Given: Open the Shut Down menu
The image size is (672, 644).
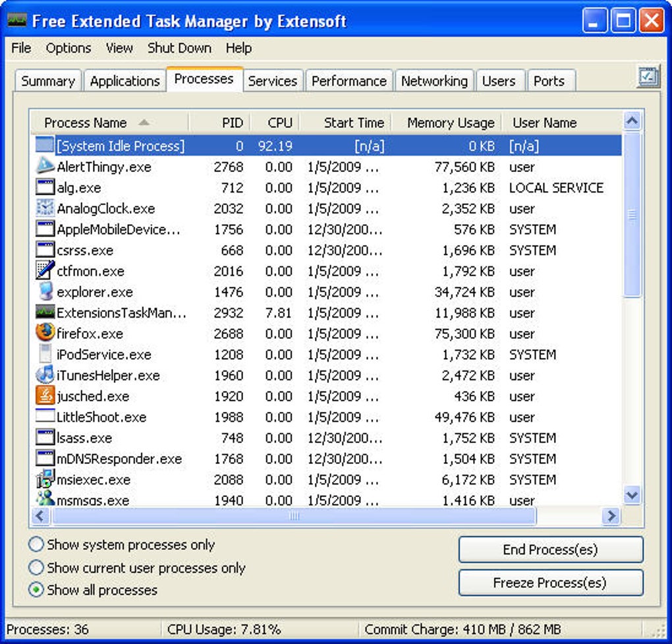Looking at the screenshot, I should (180, 48).
